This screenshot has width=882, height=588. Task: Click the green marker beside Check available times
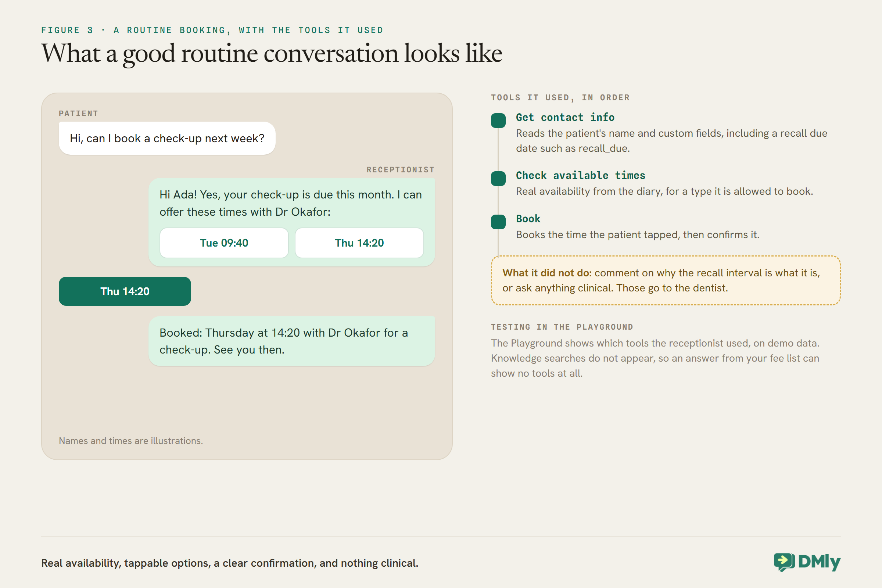pyautogui.click(x=498, y=179)
